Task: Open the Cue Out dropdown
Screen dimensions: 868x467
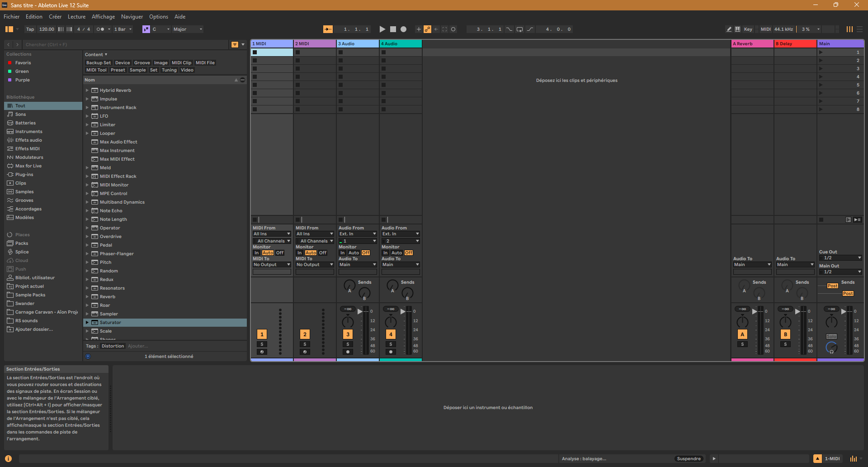Action: coord(840,258)
